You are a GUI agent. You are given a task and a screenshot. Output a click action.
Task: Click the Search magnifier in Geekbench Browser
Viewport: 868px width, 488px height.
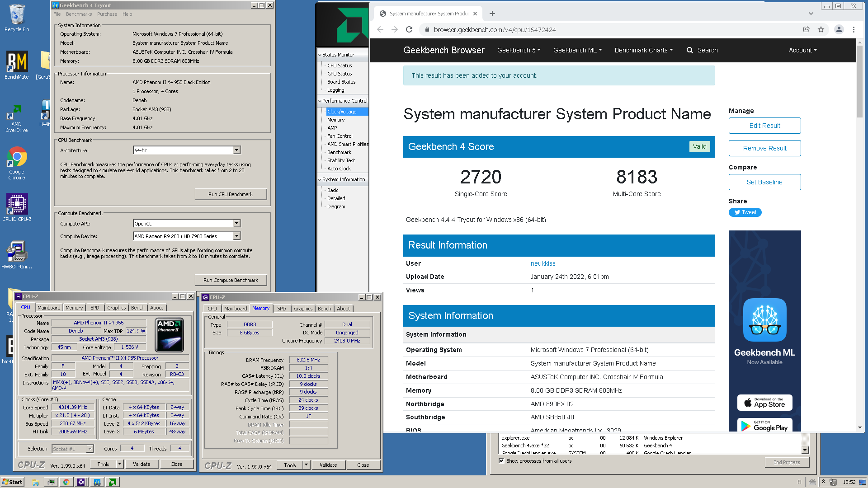[x=690, y=50]
